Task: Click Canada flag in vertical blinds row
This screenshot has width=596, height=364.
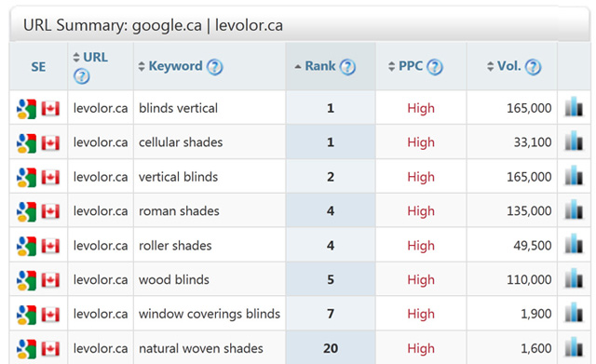Action: pos(50,177)
